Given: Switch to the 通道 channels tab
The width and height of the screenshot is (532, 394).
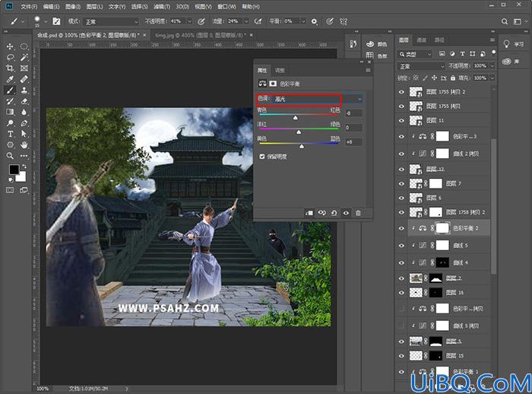Looking at the screenshot, I should (x=421, y=40).
